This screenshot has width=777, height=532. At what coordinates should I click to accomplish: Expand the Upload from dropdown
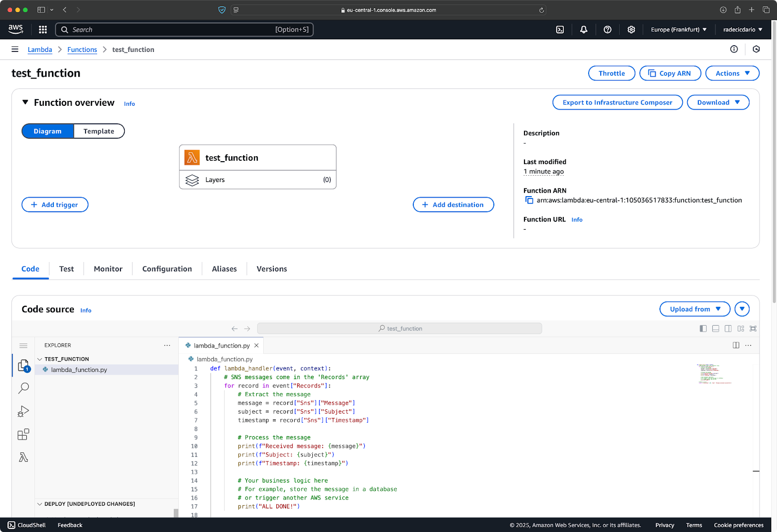[694, 309]
